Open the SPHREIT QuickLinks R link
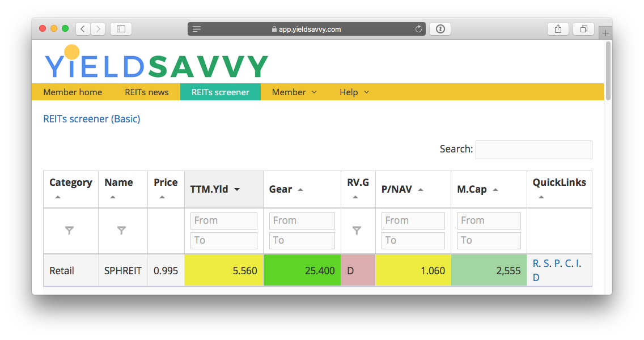The height and width of the screenshot is (340, 644). tap(536, 263)
